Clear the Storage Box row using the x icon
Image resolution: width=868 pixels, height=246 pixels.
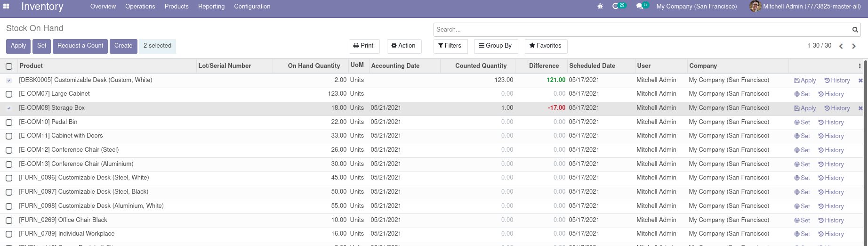click(860, 108)
